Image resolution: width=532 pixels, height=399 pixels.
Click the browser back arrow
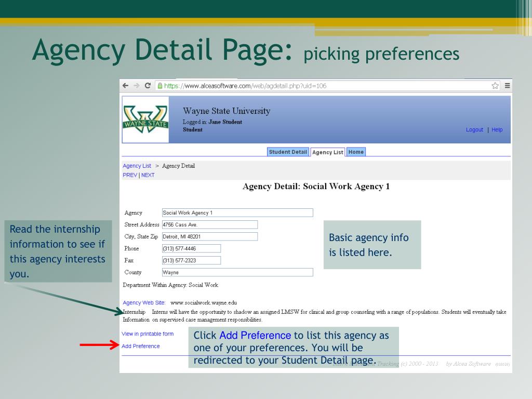click(126, 86)
